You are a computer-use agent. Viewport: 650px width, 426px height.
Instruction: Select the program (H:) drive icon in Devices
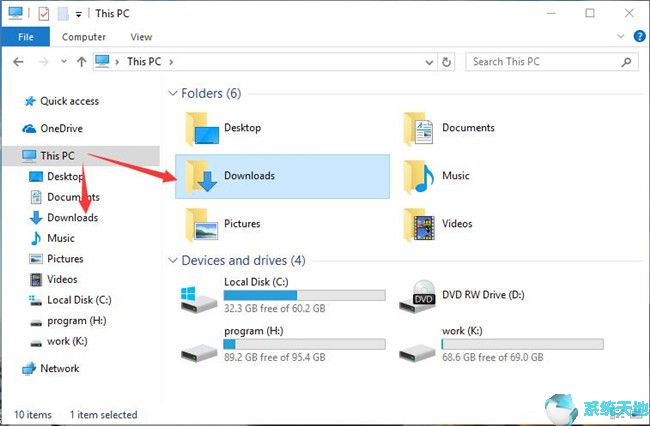[x=199, y=352]
